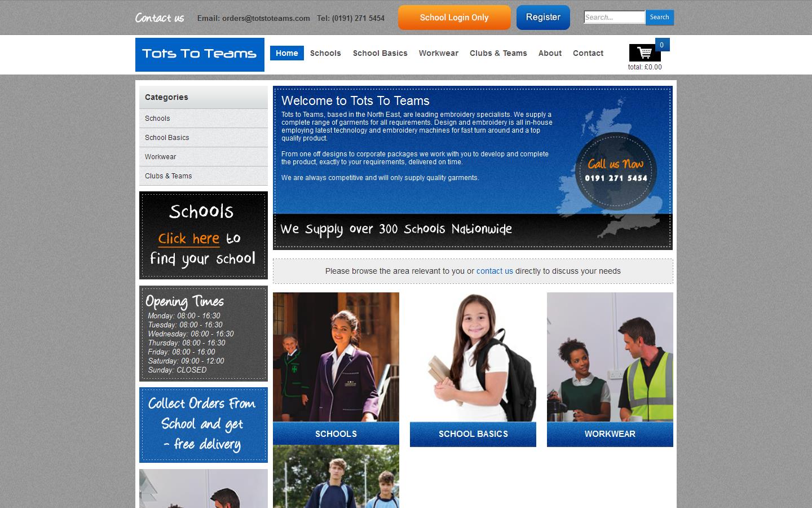This screenshot has height=508, width=812.
Task: Open Schools in the Categories sidebar
Action: [x=157, y=119]
